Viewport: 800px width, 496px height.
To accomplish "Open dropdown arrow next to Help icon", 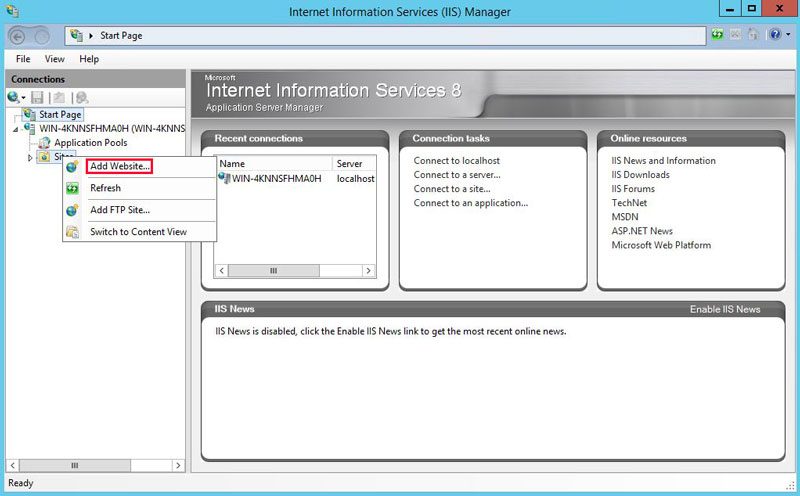I will tap(788, 35).
